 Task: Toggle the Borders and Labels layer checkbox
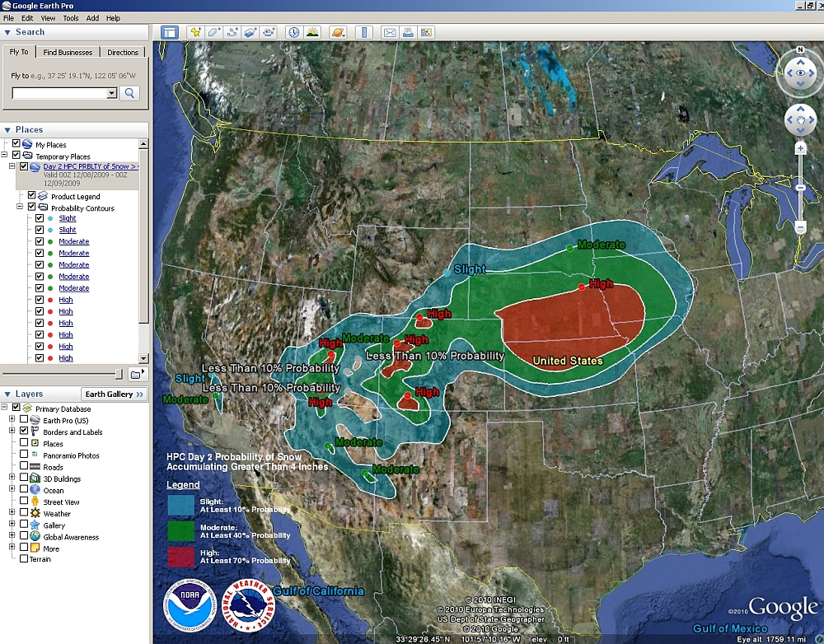(24, 430)
